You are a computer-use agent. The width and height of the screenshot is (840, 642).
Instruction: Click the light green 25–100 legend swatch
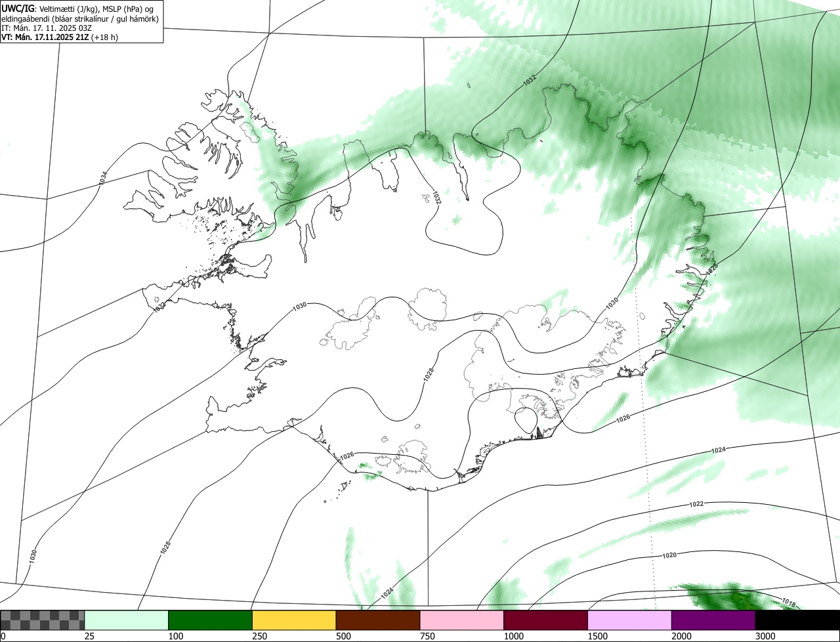127,620
